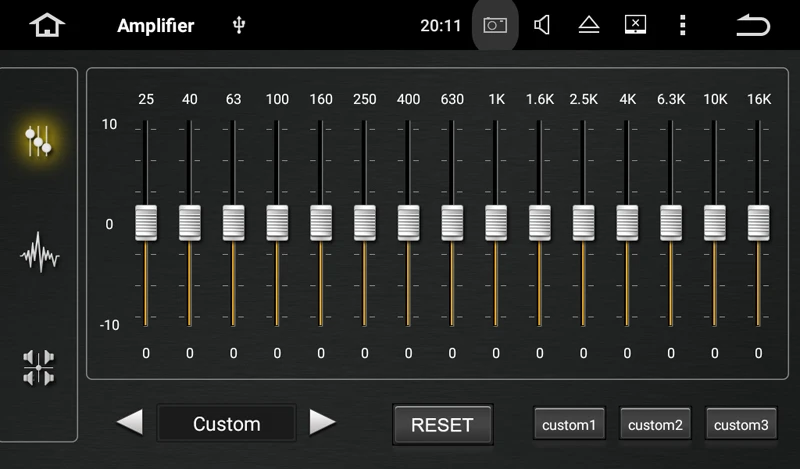Tap the speaker volume icon
Viewport: 800px width, 469px height.
coord(541,25)
